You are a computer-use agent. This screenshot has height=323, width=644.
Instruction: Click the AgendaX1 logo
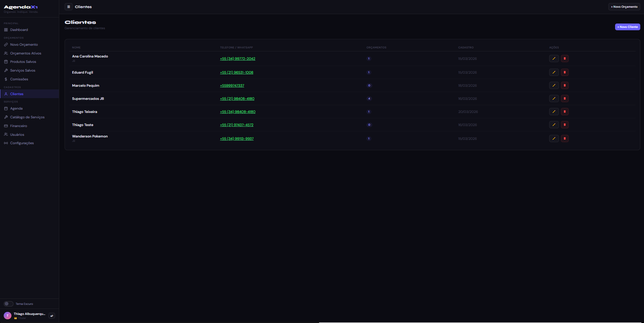pyautogui.click(x=21, y=7)
